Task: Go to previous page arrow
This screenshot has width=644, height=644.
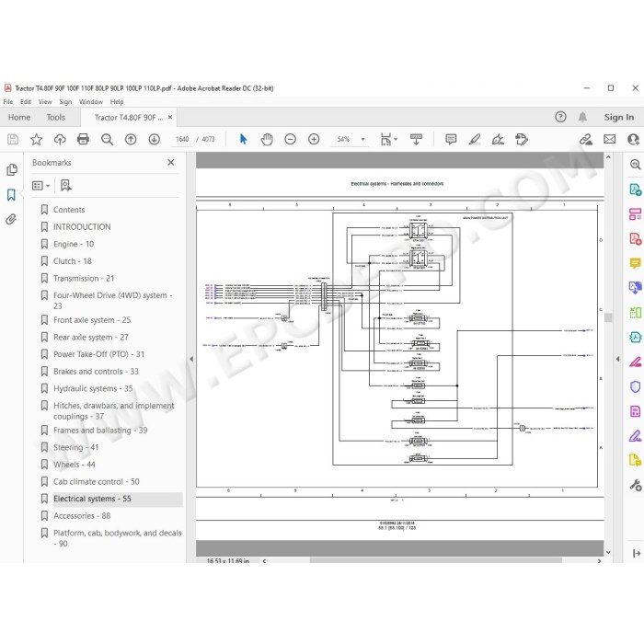Action: (x=131, y=140)
